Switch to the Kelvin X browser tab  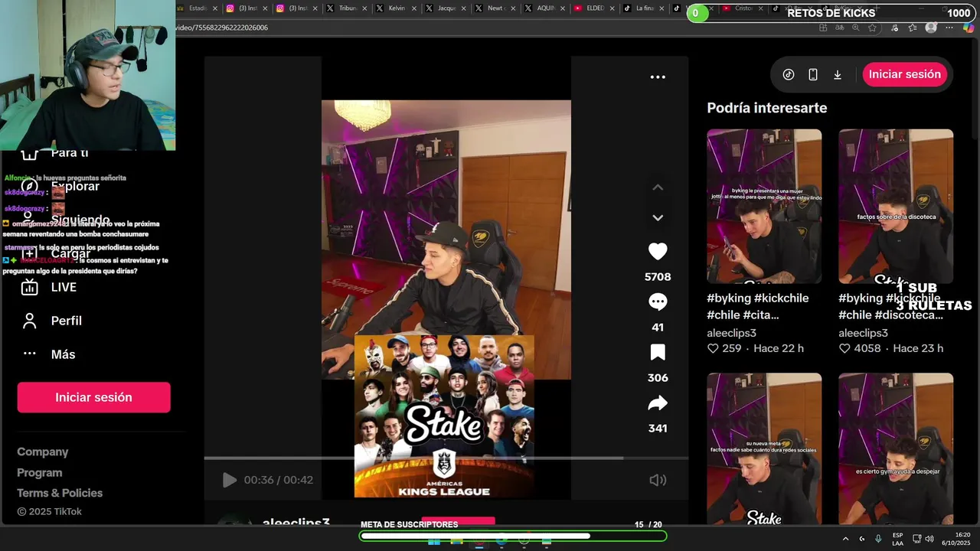tap(397, 8)
